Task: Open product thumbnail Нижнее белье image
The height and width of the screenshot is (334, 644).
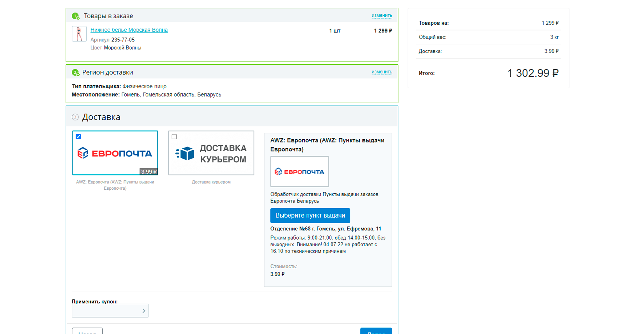Action: point(79,34)
